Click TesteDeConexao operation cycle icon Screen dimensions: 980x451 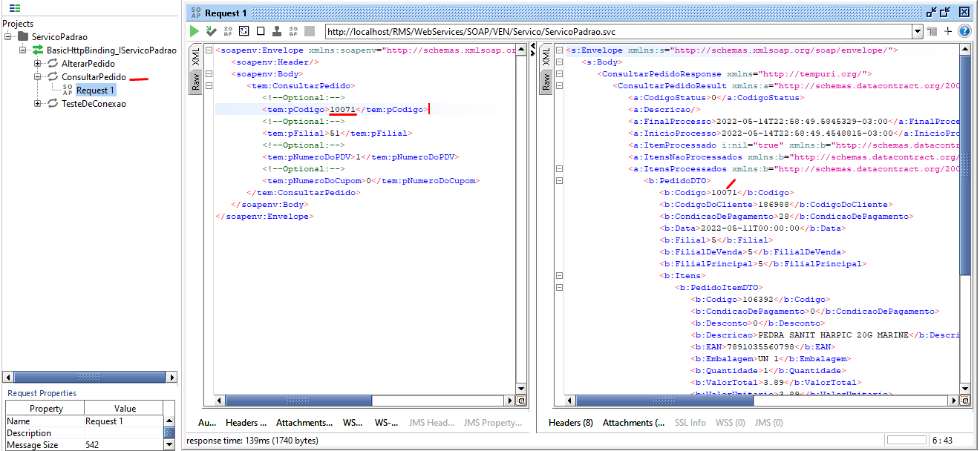click(x=53, y=104)
